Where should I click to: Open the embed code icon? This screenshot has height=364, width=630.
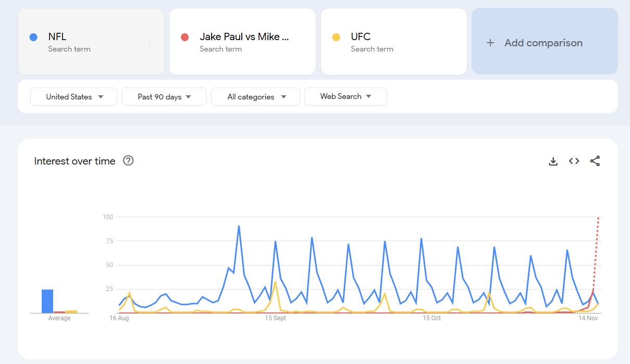pos(574,161)
